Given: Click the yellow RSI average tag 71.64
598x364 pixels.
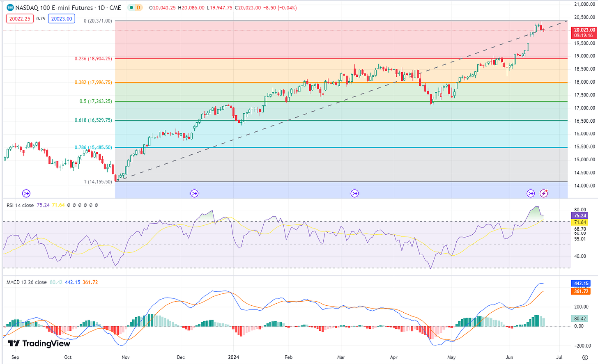Looking at the screenshot, I should [580, 222].
